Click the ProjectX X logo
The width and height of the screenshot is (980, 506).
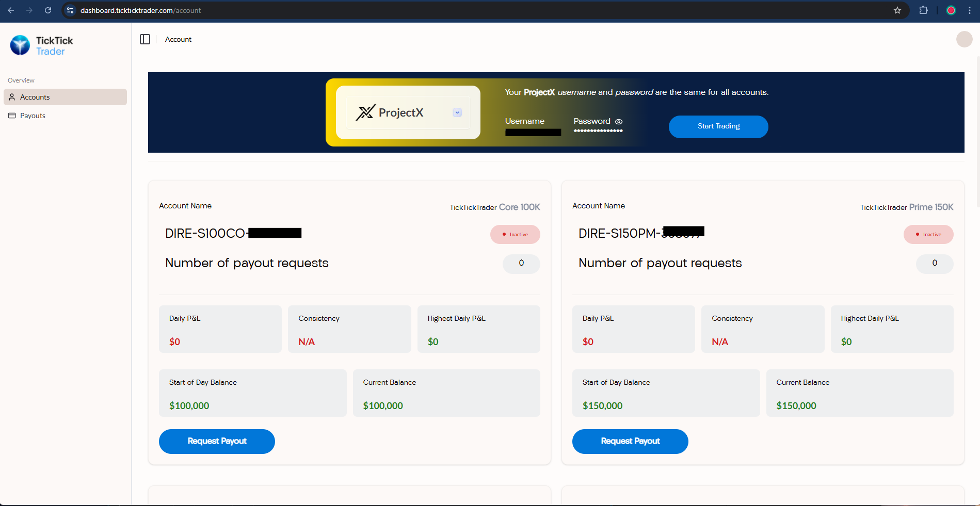[365, 112]
